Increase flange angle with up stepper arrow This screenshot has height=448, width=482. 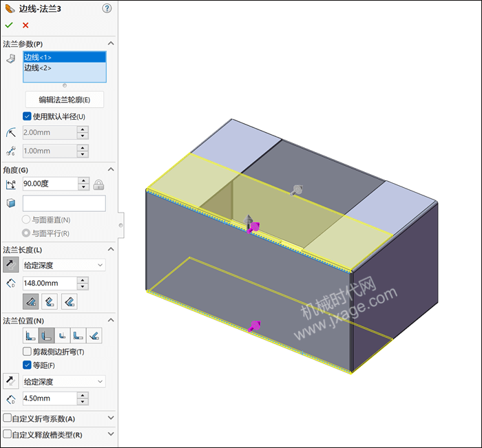[x=83, y=181]
